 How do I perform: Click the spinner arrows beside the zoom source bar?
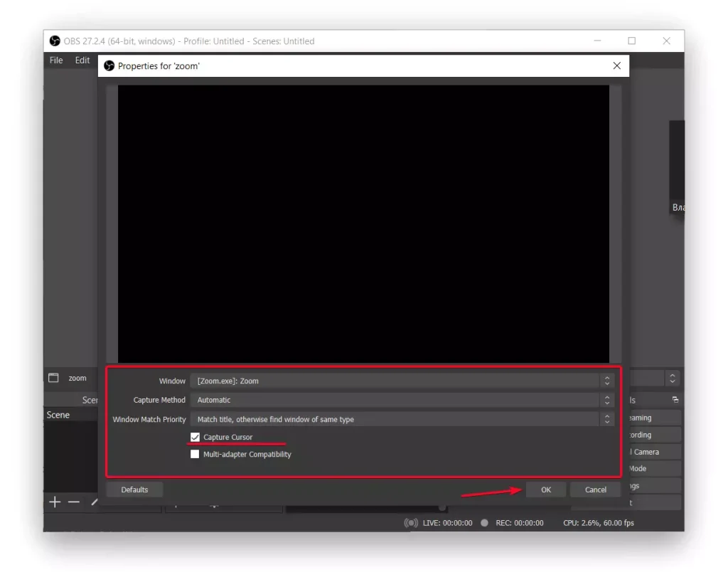(673, 379)
